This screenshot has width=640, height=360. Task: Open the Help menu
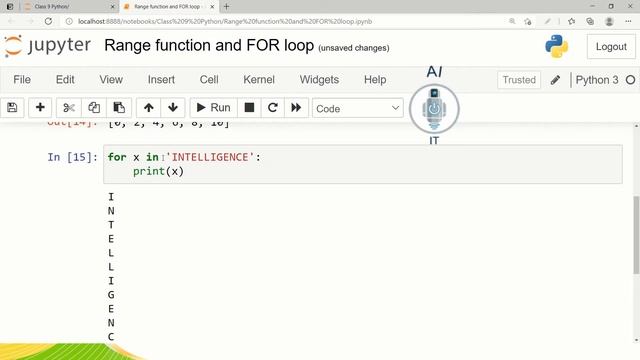(x=375, y=80)
